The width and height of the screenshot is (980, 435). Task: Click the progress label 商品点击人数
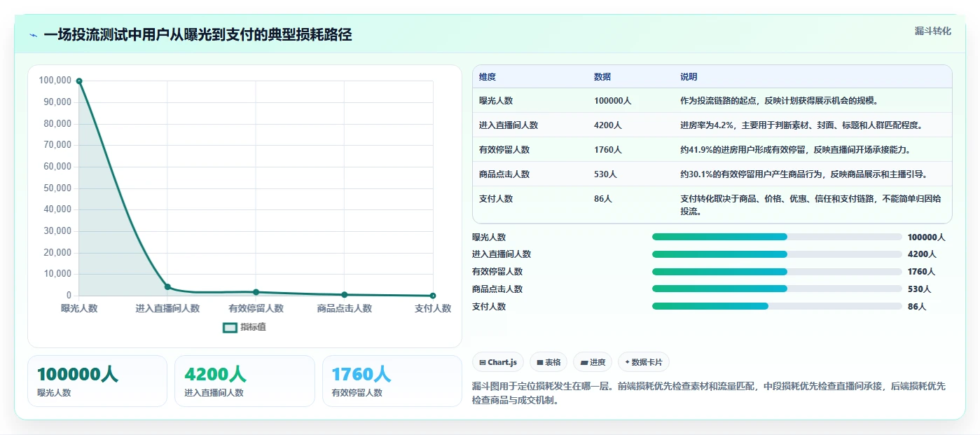coord(497,289)
